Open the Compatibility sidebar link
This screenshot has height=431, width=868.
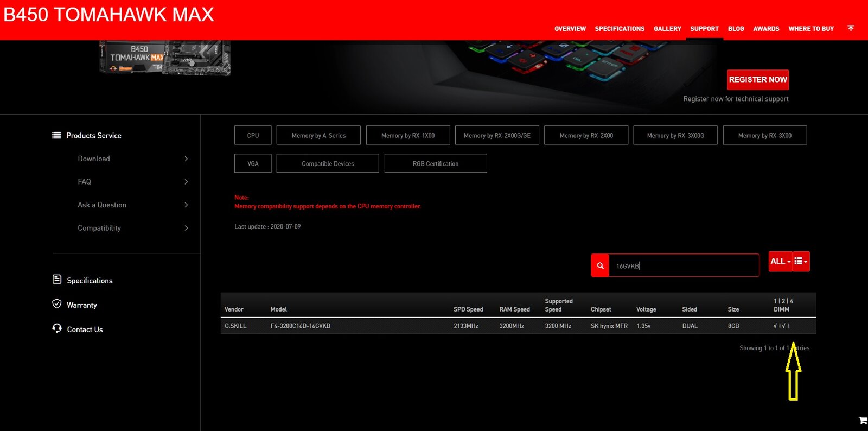[99, 228]
